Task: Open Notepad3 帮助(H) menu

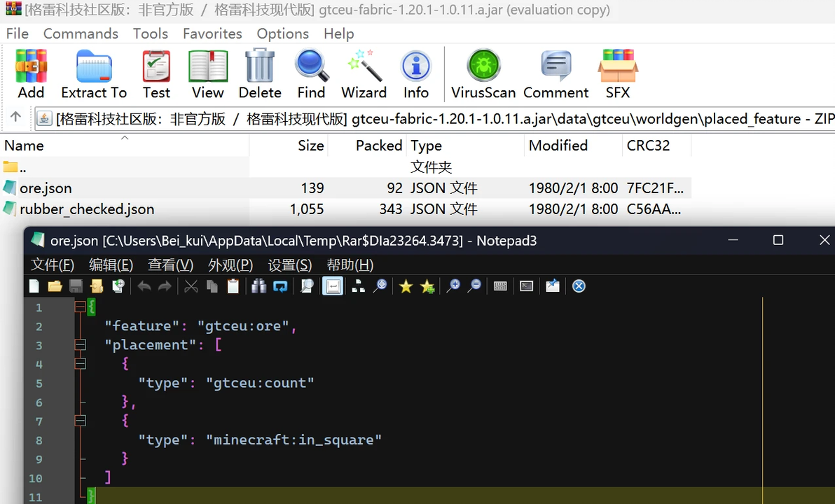Action: point(350,265)
